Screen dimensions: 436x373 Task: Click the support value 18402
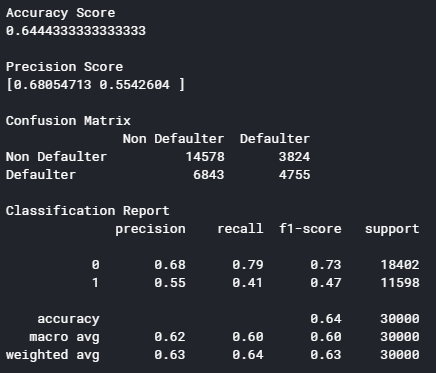click(x=400, y=265)
